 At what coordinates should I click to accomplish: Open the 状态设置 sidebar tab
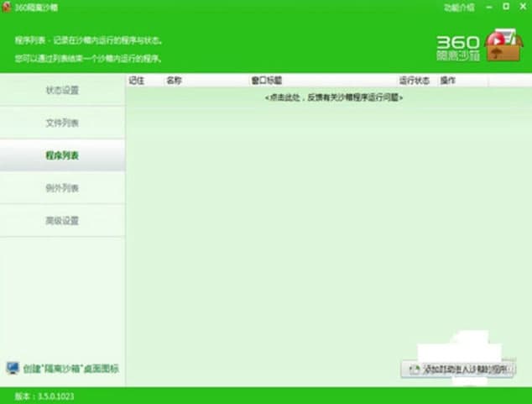pos(62,90)
